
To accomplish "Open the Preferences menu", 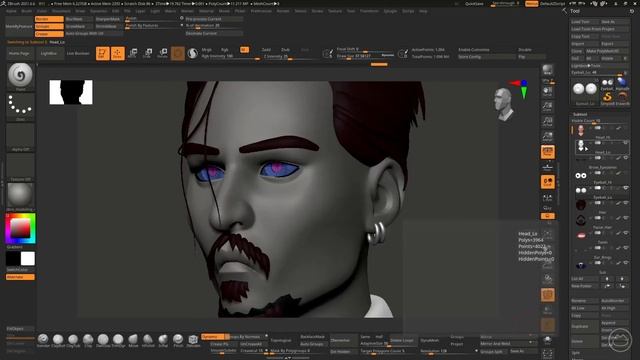I will coord(261,11).
